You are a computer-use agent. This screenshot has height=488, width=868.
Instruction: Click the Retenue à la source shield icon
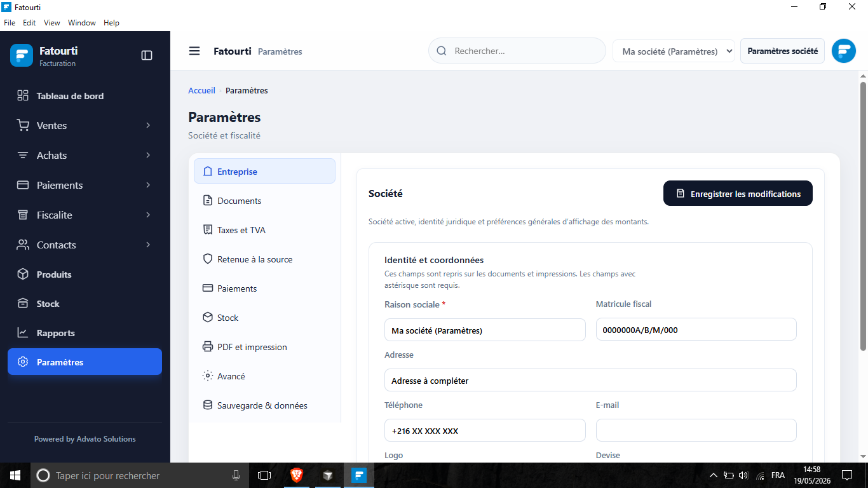pyautogui.click(x=207, y=259)
